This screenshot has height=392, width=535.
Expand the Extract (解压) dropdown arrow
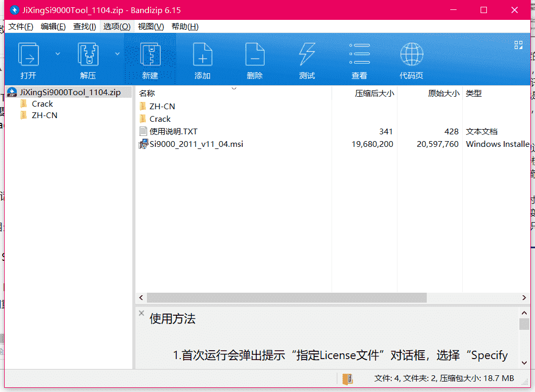117,54
